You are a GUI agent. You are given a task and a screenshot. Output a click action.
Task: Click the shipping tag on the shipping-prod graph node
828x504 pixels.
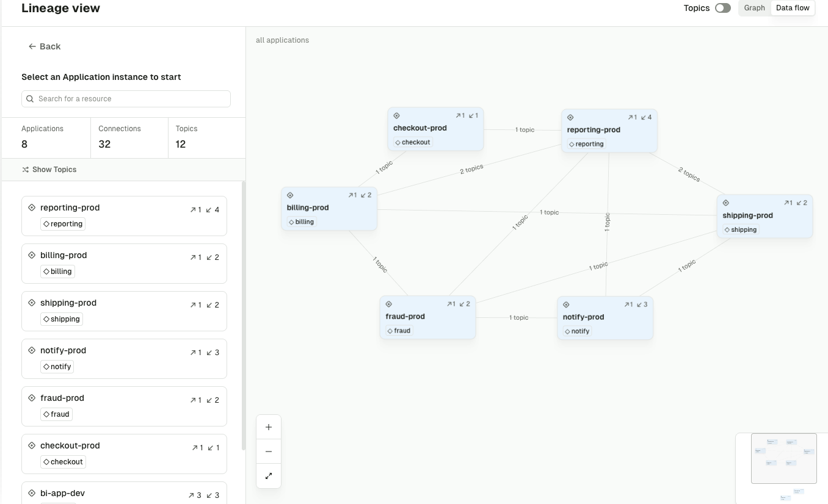coord(740,229)
